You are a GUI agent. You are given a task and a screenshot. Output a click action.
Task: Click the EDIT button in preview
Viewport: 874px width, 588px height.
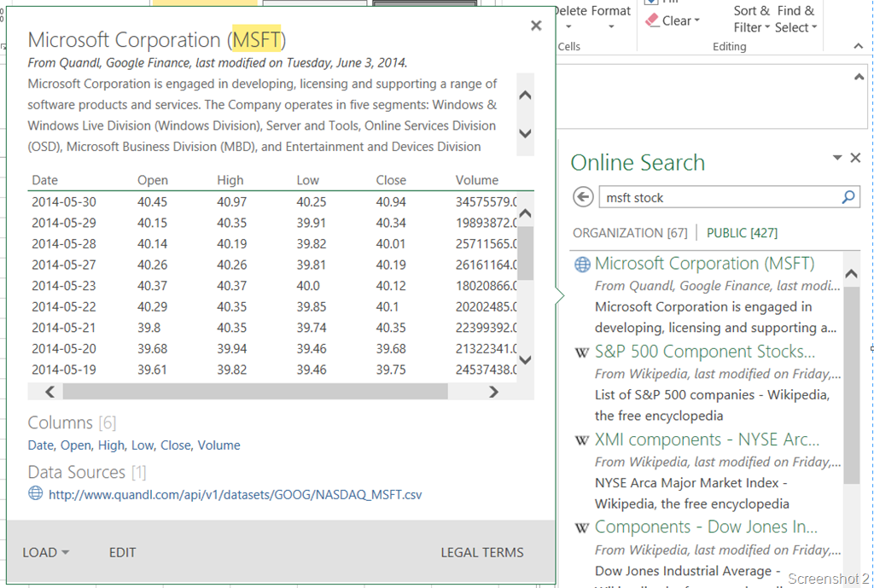click(122, 552)
